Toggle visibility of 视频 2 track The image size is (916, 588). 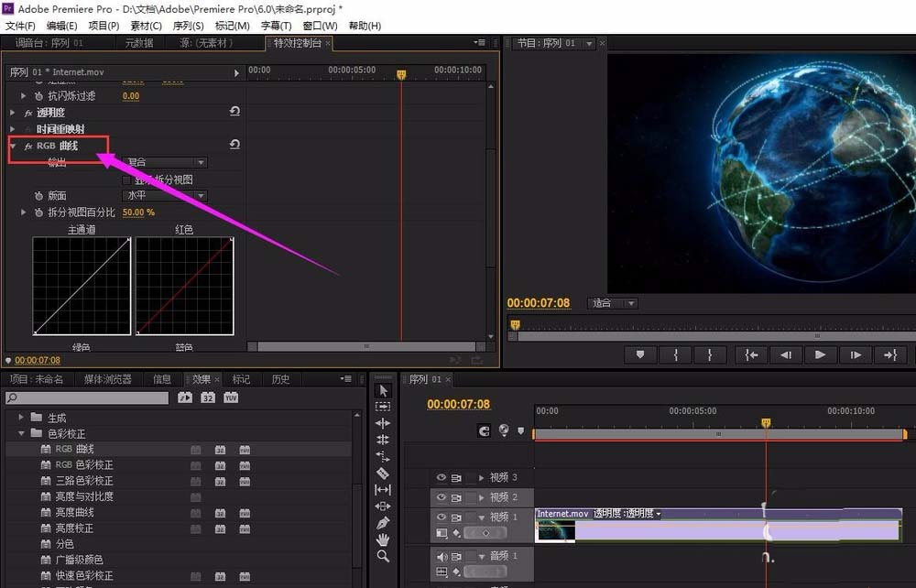[x=442, y=497]
